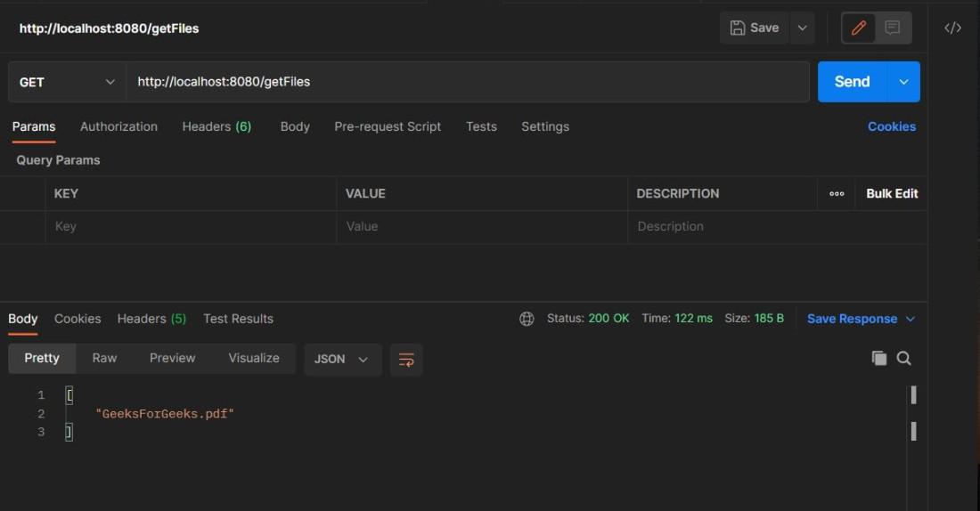This screenshot has width=980, height=511.
Task: Switch to the Visualize view
Action: pyautogui.click(x=254, y=358)
